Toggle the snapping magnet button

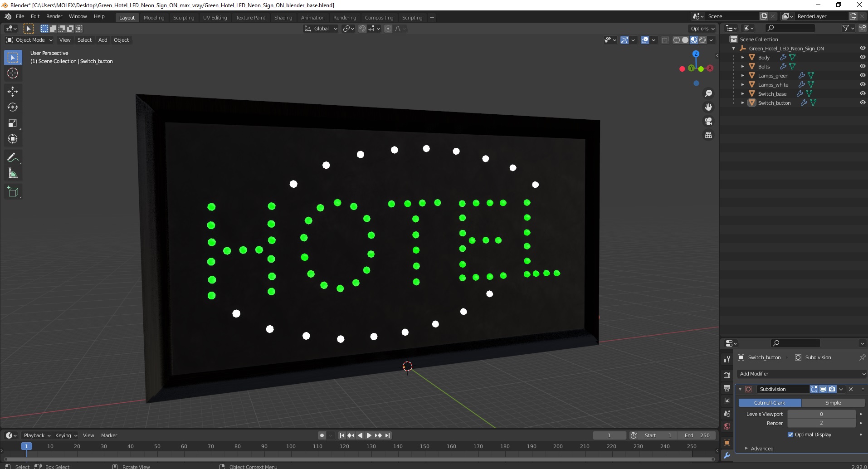pyautogui.click(x=362, y=29)
